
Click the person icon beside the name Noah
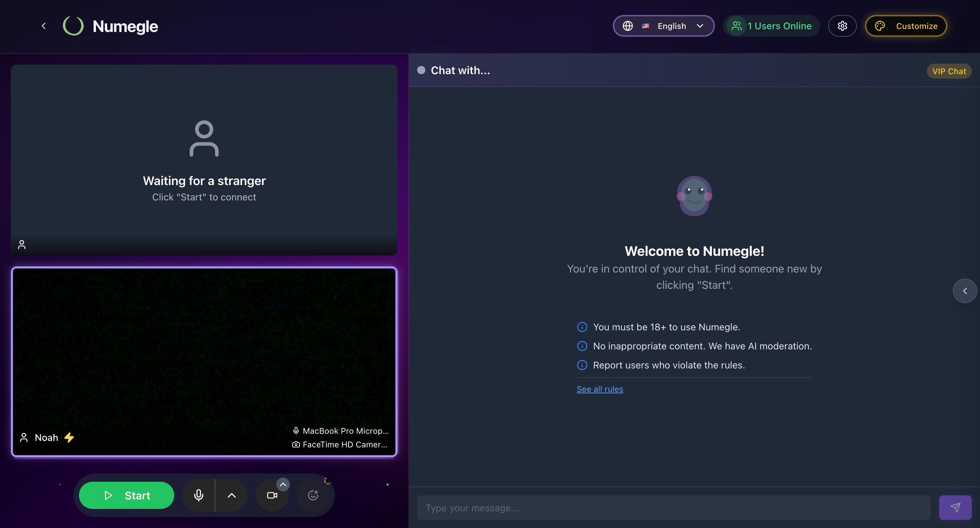[24, 438]
